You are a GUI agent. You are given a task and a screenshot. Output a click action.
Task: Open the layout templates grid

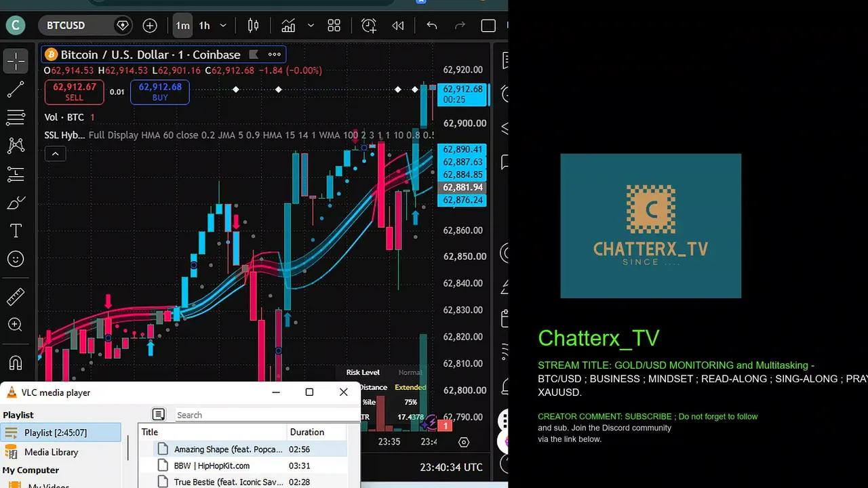(334, 26)
